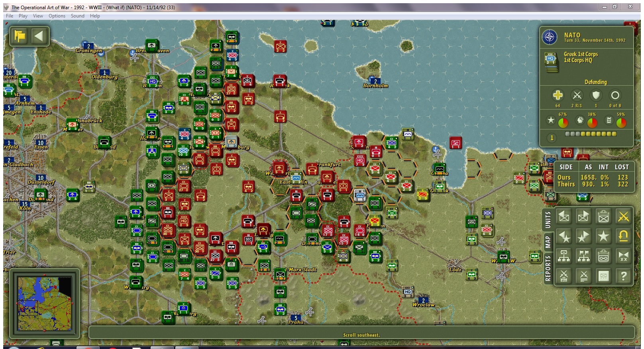Click the Wroclaw city label

[x=423, y=305]
